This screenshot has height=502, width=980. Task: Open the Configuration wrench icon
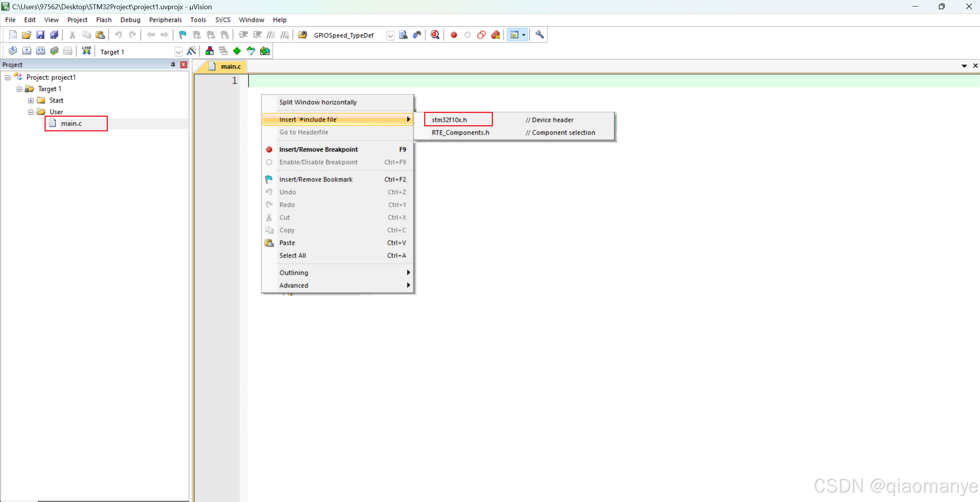point(539,35)
